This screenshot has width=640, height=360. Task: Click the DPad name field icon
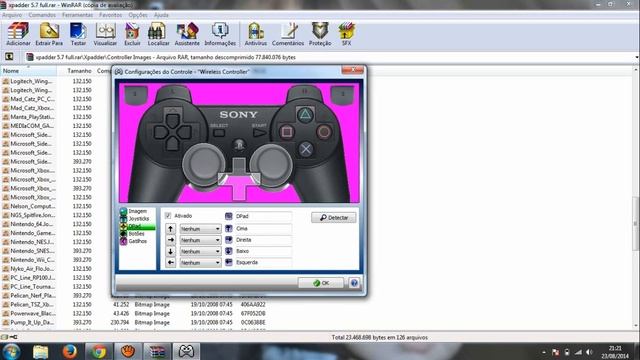pos(229,216)
